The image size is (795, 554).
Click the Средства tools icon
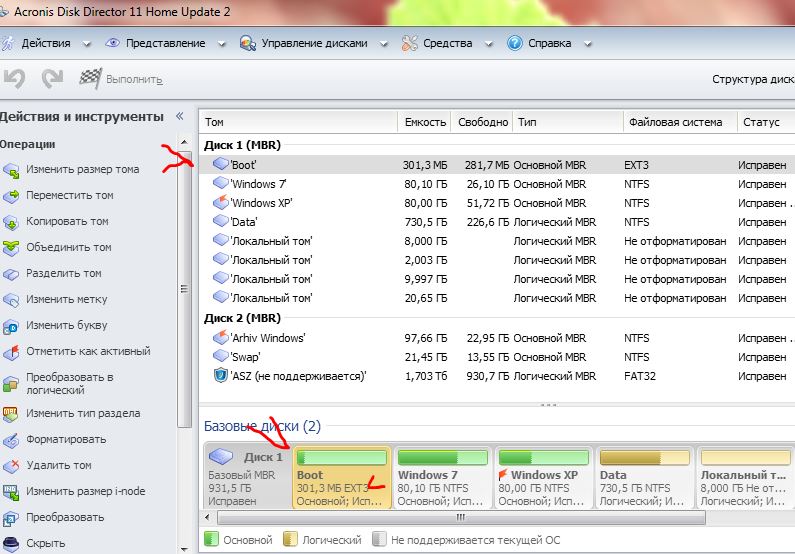[x=409, y=43]
